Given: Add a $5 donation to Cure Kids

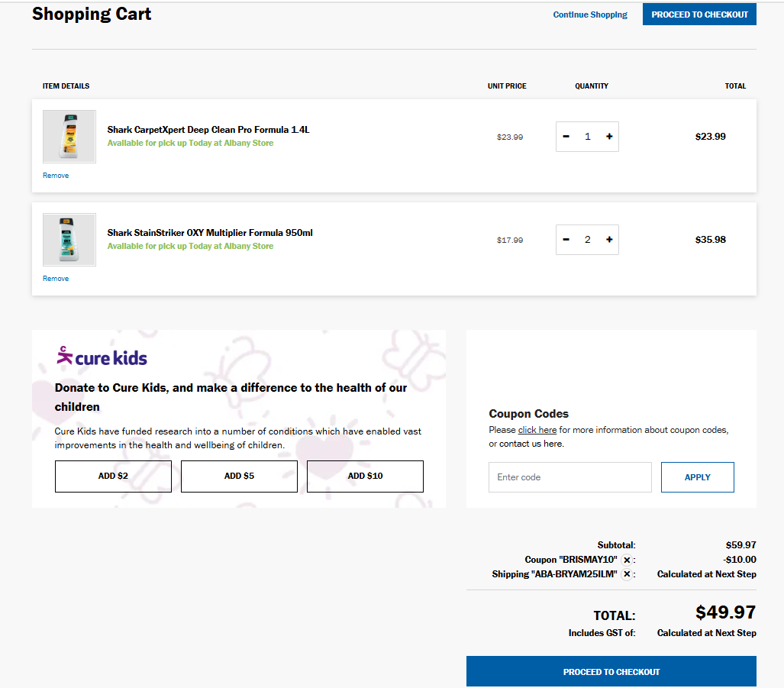Looking at the screenshot, I should (x=239, y=476).
